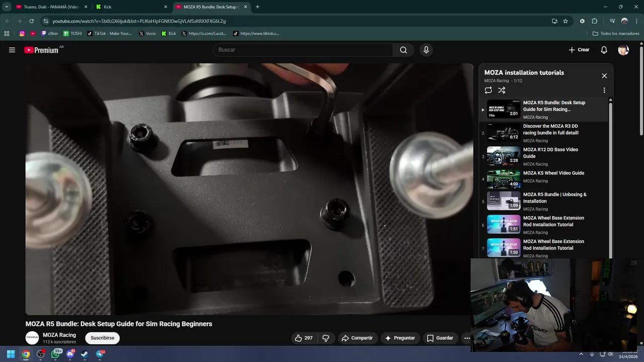The image size is (644, 362).
Task: Open playlist item seven Extension Rod tutorial
Action: pos(544,248)
